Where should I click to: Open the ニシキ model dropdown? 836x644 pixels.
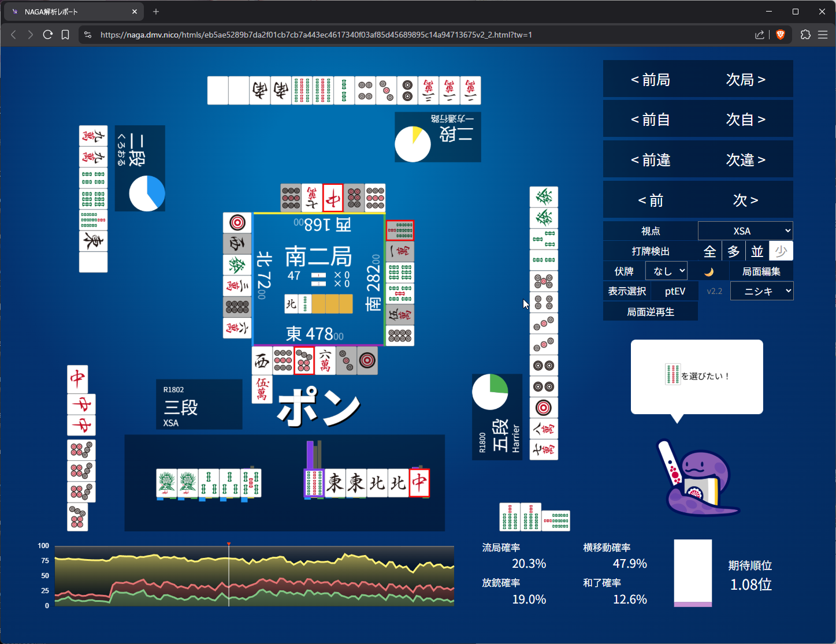[761, 291]
